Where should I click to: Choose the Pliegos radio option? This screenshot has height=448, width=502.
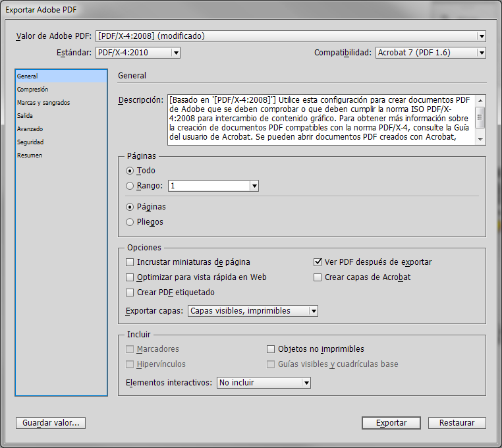tap(130, 222)
